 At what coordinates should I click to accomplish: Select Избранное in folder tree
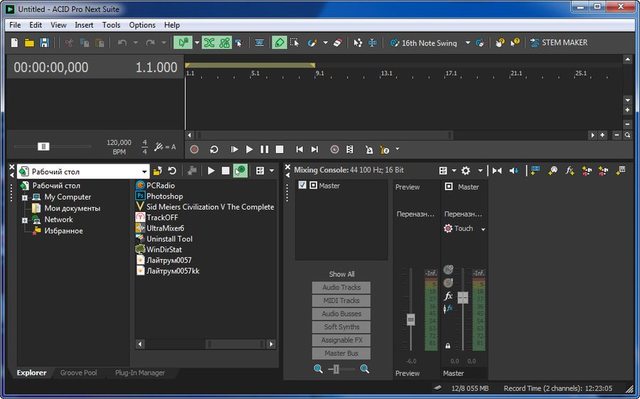coord(63,231)
